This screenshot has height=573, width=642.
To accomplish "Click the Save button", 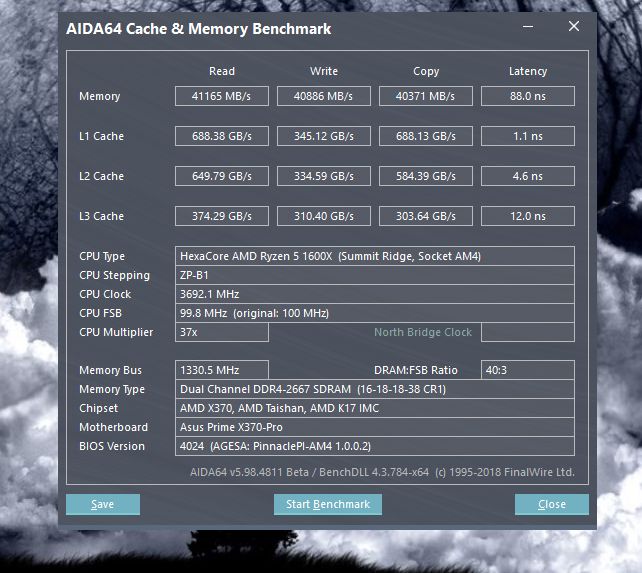I will point(103,504).
